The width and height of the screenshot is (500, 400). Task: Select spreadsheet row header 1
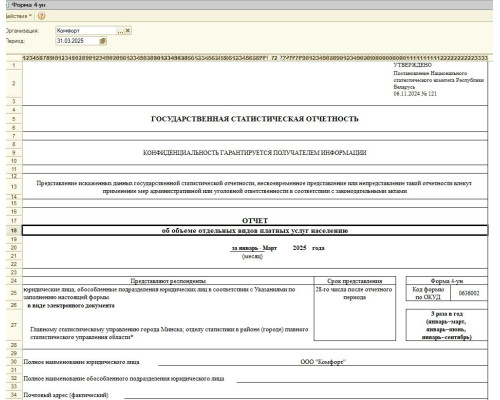point(14,65)
